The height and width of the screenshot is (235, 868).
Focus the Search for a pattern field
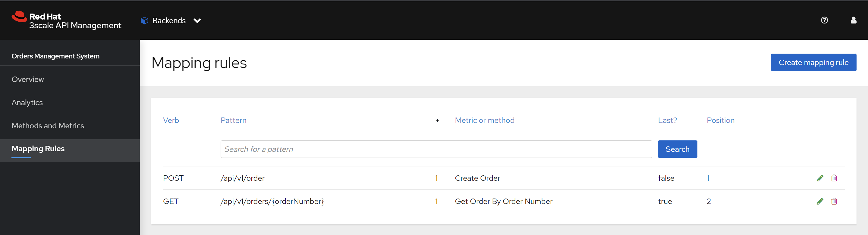tap(436, 149)
